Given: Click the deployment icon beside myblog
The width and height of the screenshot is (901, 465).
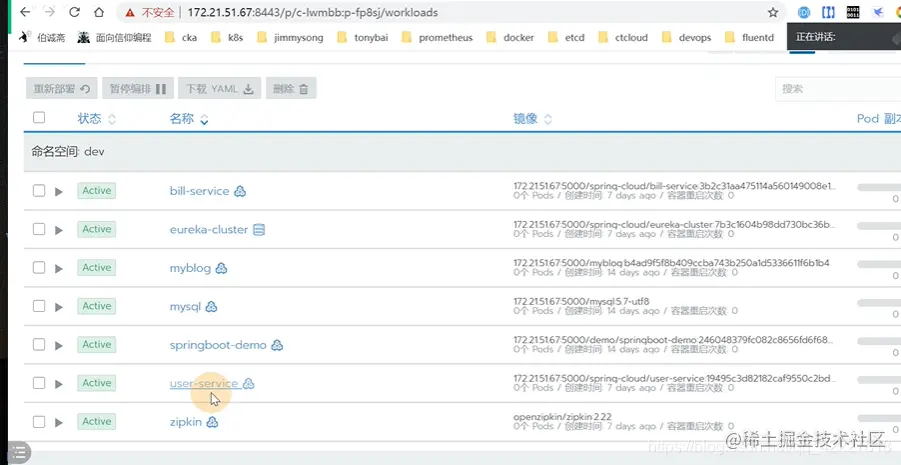Looking at the screenshot, I should click(221, 268).
